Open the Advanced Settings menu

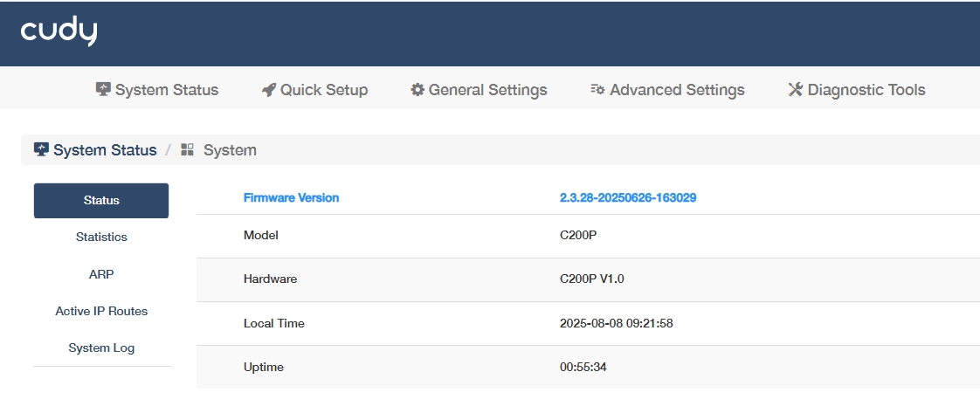tap(677, 90)
